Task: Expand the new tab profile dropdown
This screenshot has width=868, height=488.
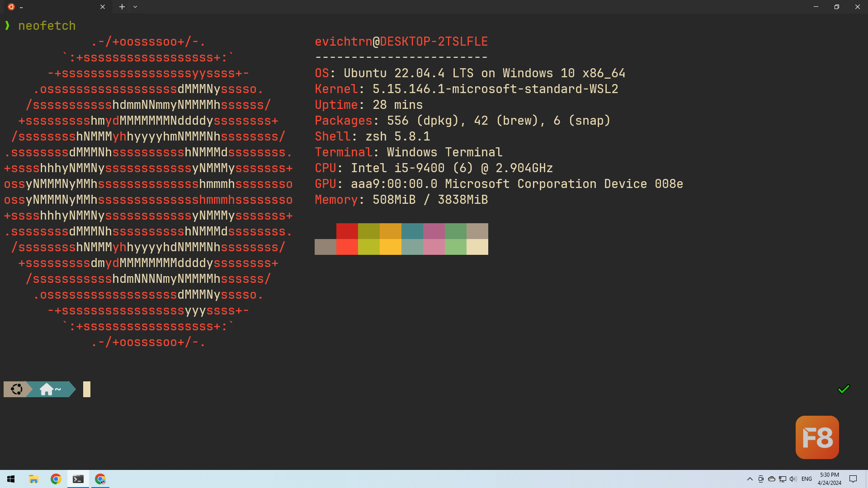Action: (x=135, y=7)
